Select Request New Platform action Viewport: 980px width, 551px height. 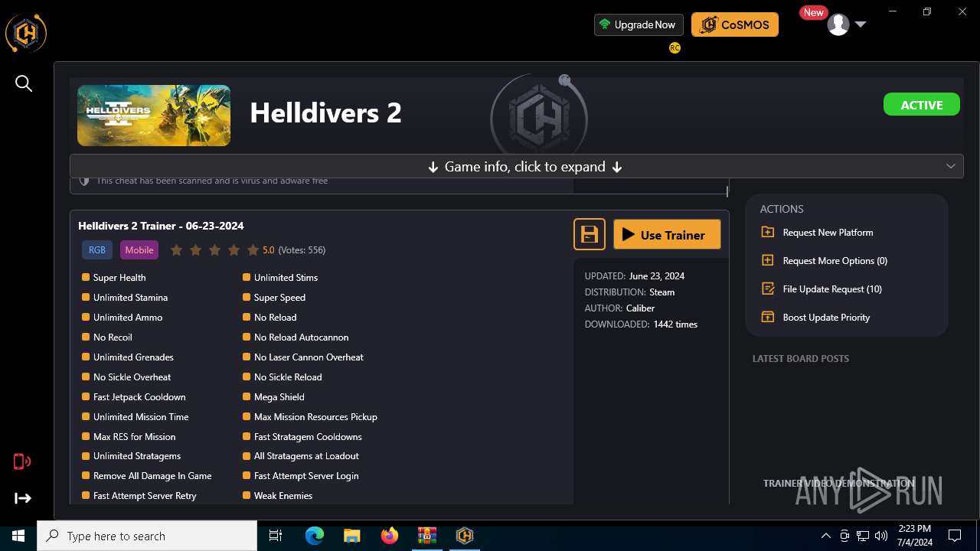tap(828, 232)
